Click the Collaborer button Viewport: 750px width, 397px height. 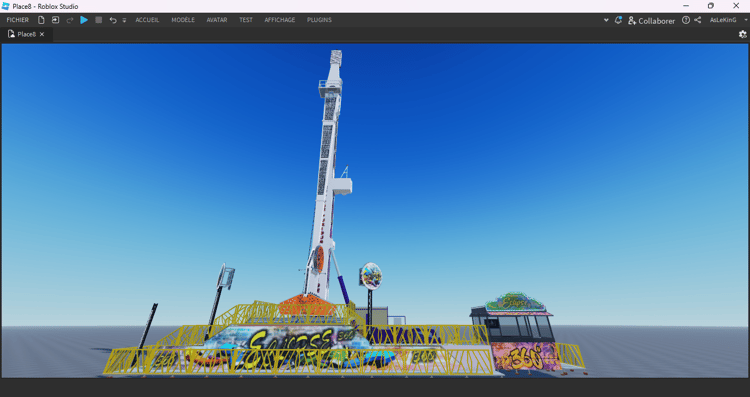pyautogui.click(x=651, y=21)
